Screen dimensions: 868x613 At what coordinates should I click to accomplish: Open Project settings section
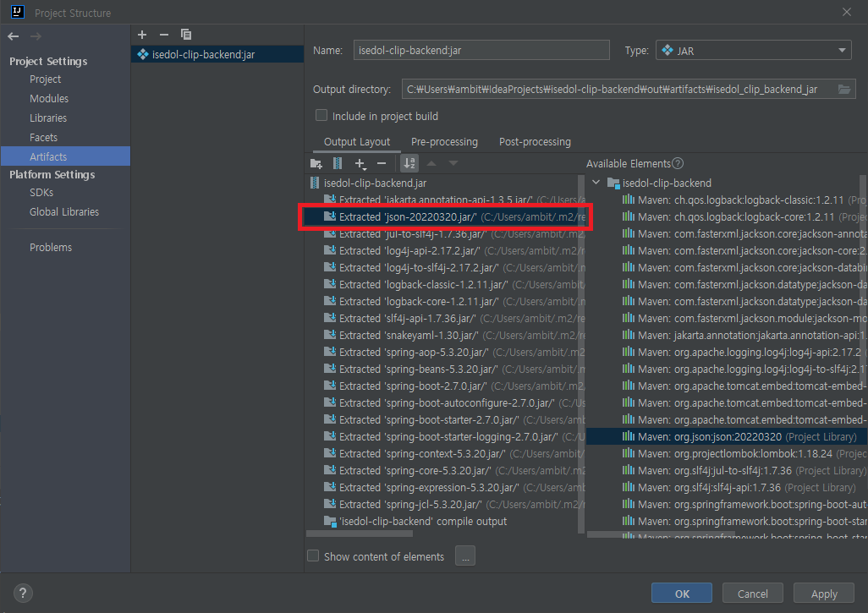[x=46, y=79]
